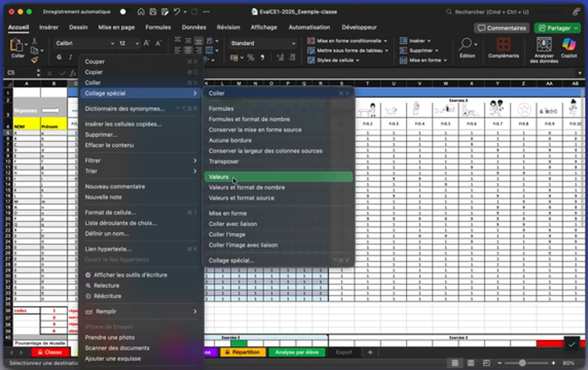Viewport: 588px width, 370px height.
Task: Click the Commentaires button
Action: 501,28
